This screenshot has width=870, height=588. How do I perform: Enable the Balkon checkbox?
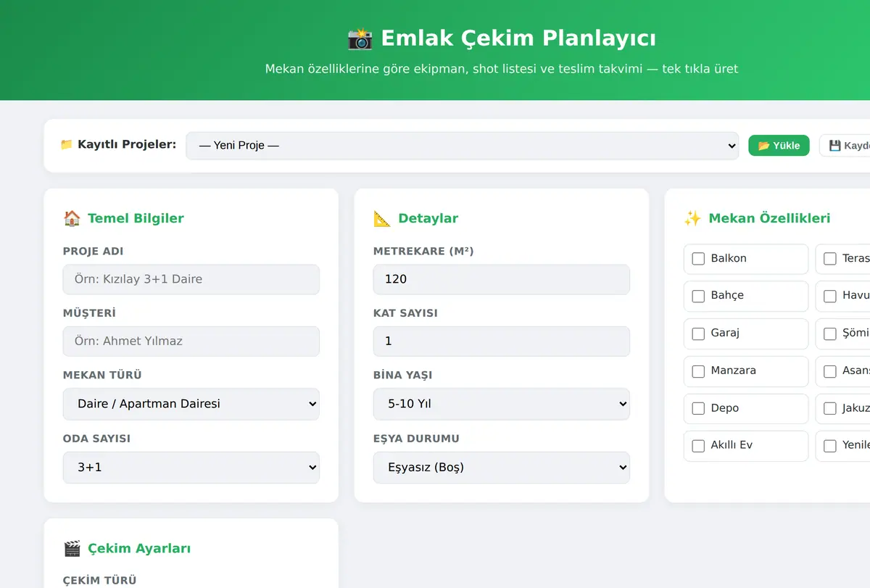[x=698, y=258]
